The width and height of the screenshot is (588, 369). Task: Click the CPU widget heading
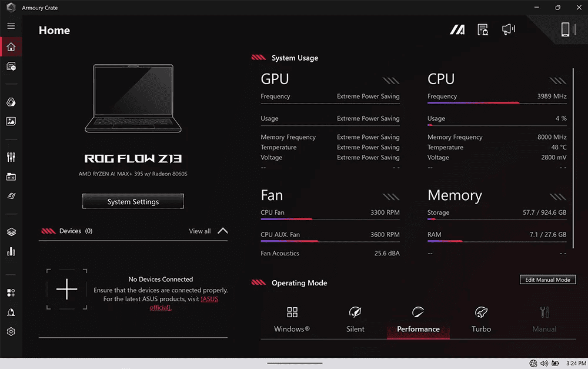pyautogui.click(x=441, y=79)
